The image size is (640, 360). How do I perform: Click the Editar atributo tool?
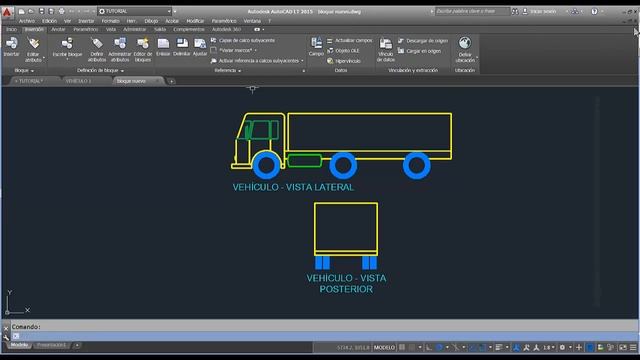(33, 49)
